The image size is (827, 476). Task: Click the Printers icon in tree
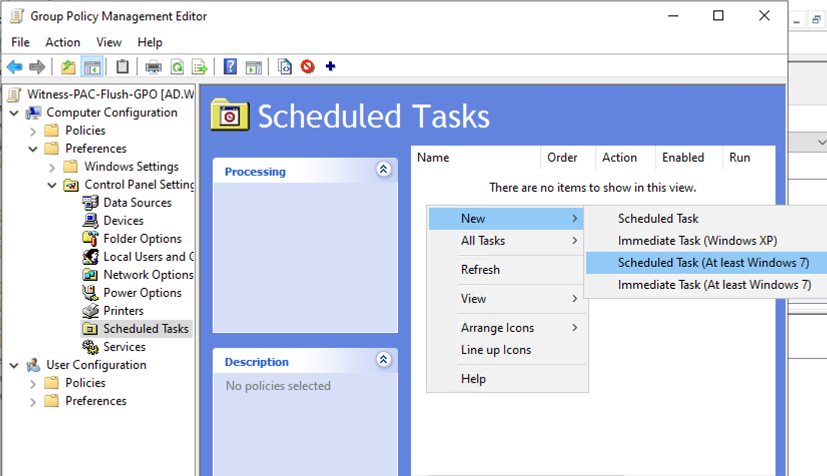[x=90, y=310]
